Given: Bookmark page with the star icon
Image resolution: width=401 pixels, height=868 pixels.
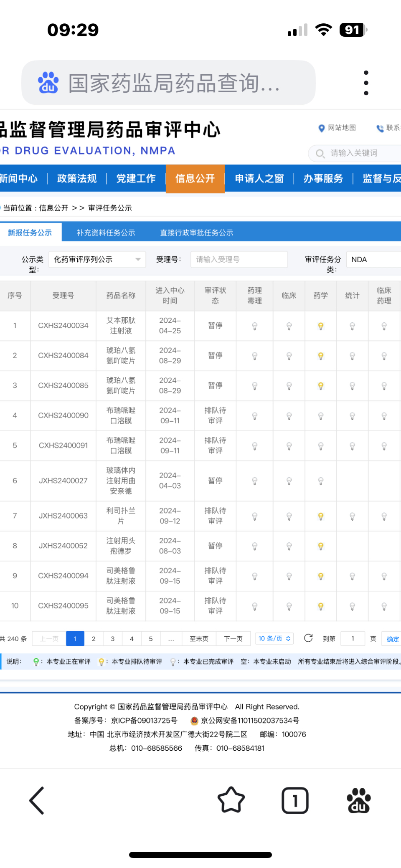Looking at the screenshot, I should coord(231,800).
